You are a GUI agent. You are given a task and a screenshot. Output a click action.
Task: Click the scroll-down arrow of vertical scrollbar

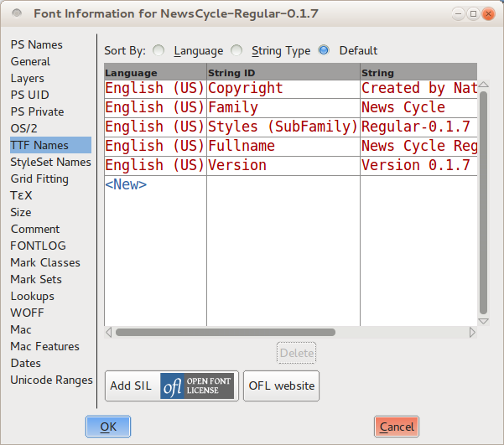[x=482, y=321]
